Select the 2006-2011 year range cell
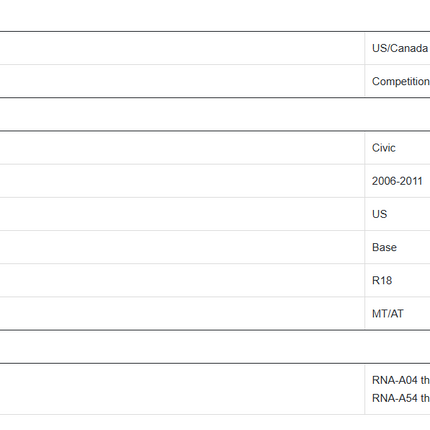This screenshot has height=430, width=430. tap(397, 181)
